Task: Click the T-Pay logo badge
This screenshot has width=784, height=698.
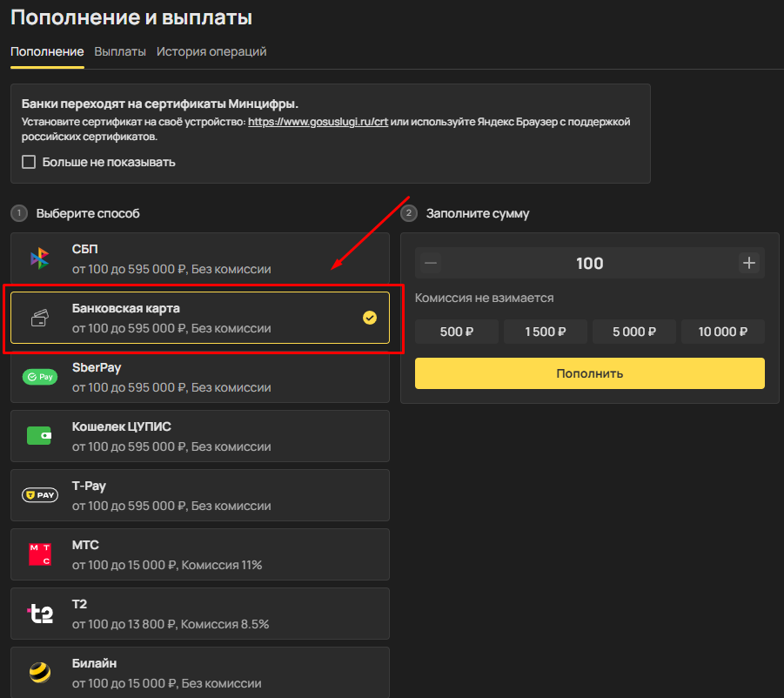Action: (x=40, y=495)
